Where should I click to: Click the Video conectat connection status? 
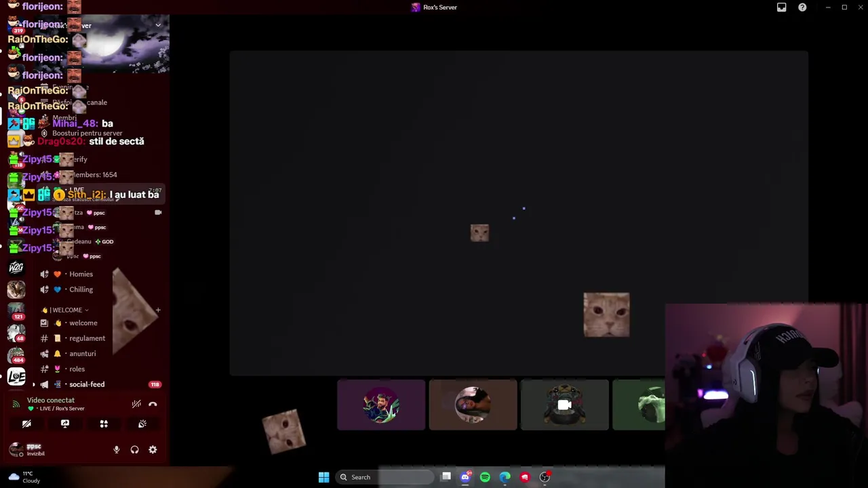click(51, 401)
